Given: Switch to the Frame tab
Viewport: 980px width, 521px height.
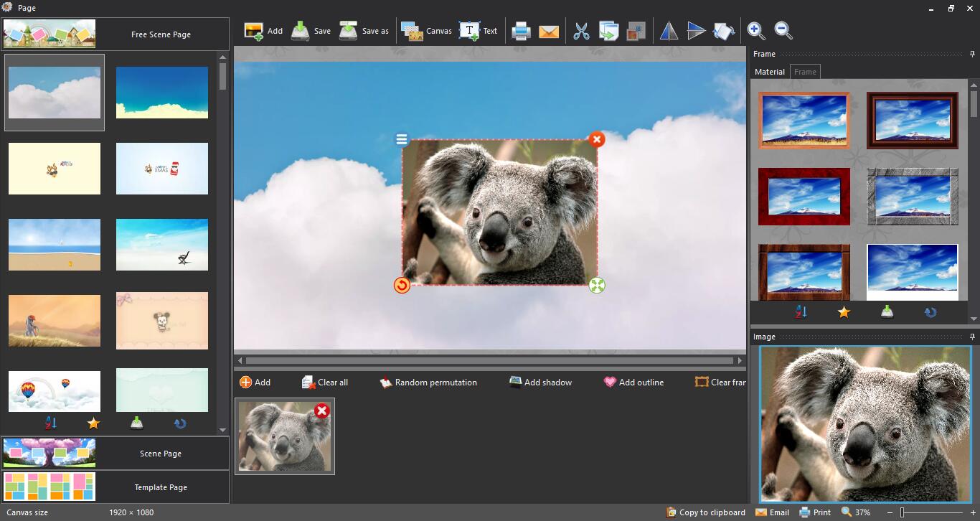Looking at the screenshot, I should point(805,72).
